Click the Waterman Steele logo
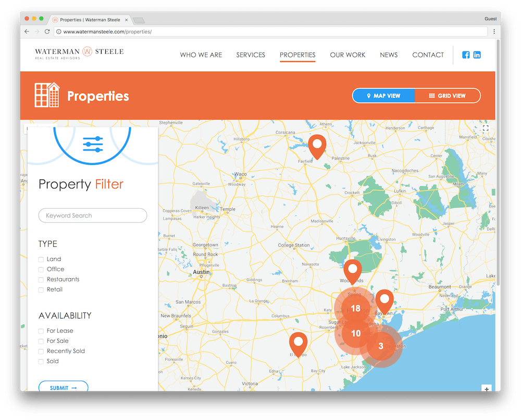Viewport: 521px width, 420px height. 79,53
